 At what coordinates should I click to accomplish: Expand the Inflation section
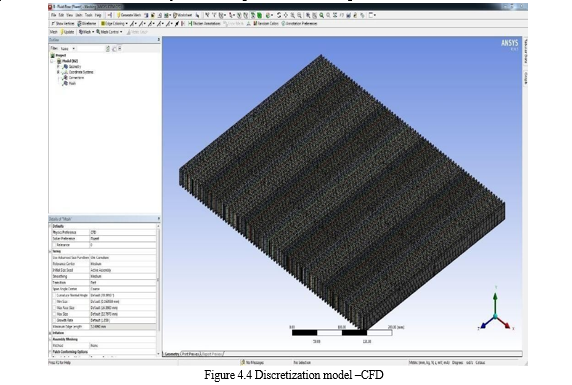point(50,333)
